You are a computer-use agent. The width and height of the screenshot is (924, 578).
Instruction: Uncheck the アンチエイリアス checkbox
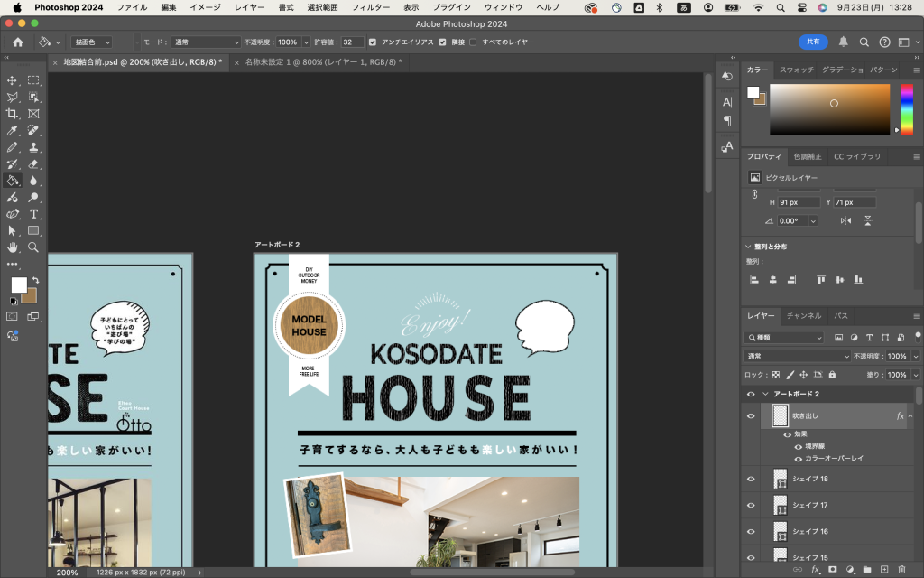[373, 42]
